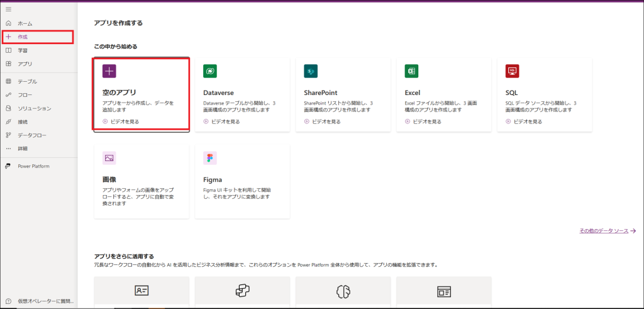
Task: Click the red SQL icon
Action: [512, 71]
